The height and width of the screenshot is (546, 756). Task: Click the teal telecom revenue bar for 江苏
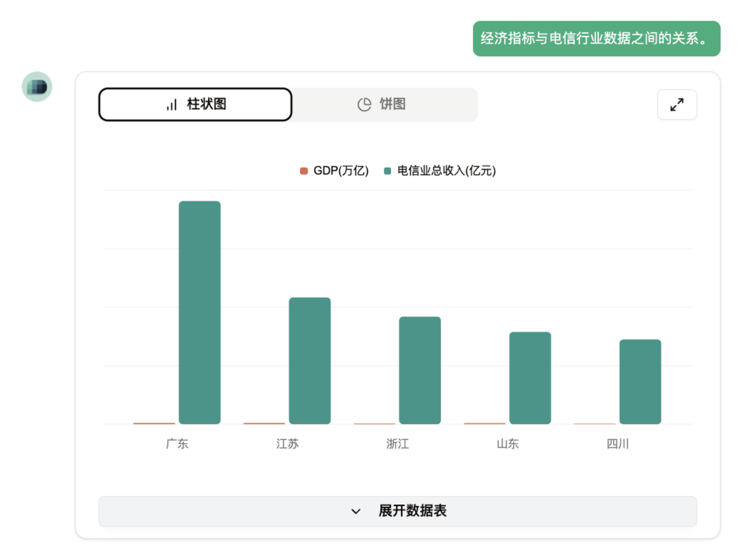point(309,360)
